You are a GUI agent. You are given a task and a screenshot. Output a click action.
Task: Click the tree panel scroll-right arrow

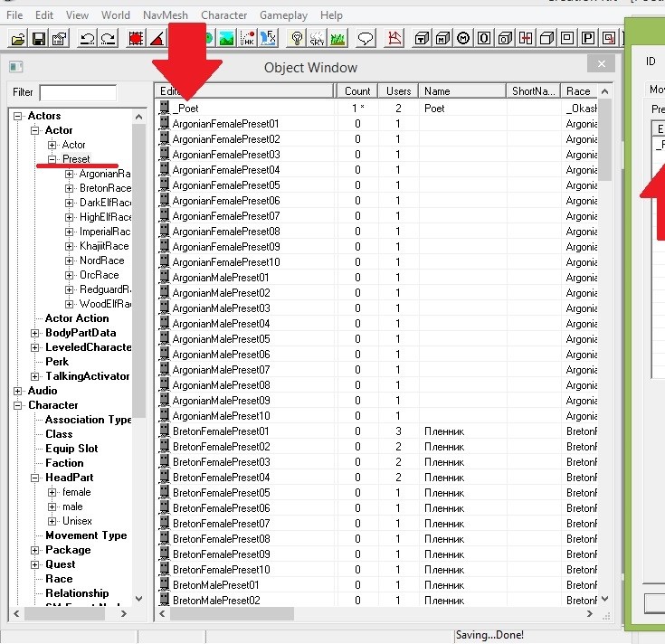click(123, 613)
